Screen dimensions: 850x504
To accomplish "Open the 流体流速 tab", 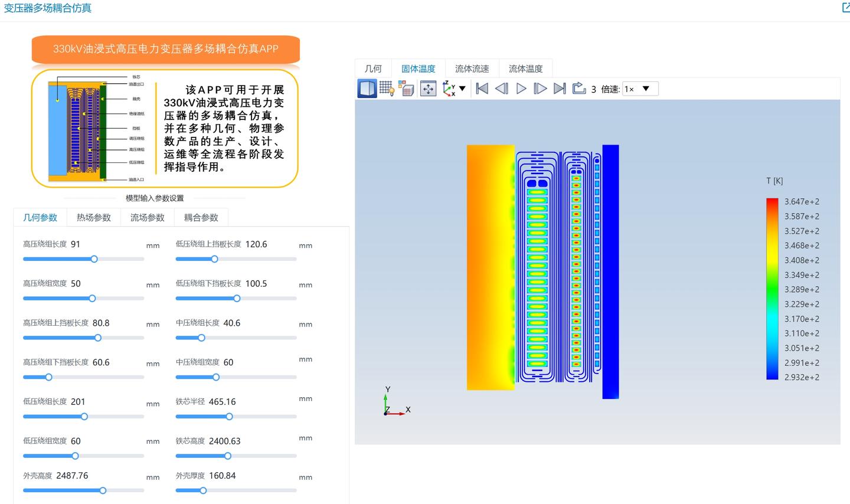I will click(472, 69).
